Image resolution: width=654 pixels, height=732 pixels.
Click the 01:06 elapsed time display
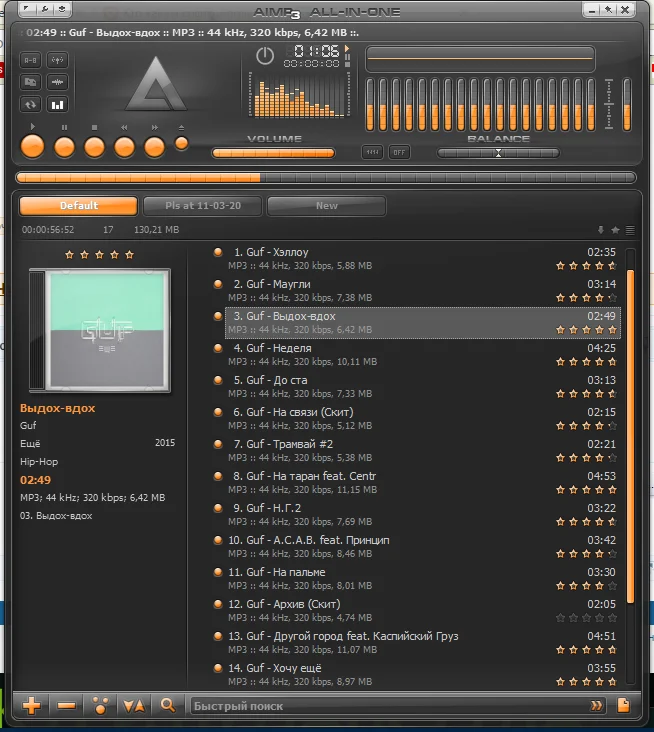pyautogui.click(x=316, y=50)
